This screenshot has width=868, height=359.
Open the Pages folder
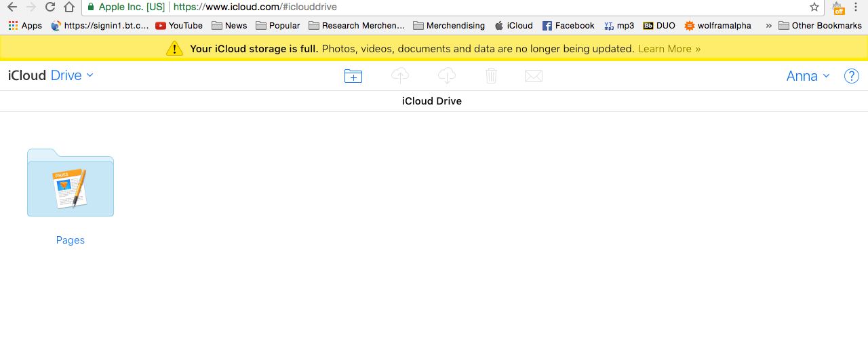(71, 183)
